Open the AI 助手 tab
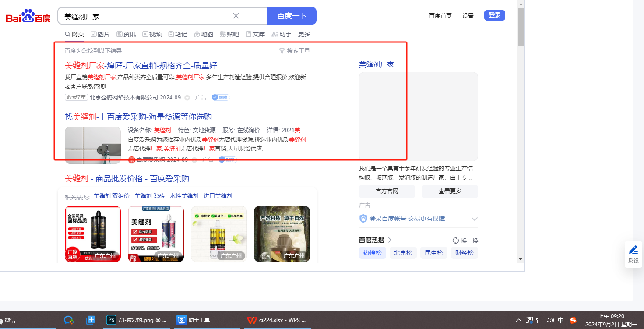The image size is (644, 329). (281, 34)
